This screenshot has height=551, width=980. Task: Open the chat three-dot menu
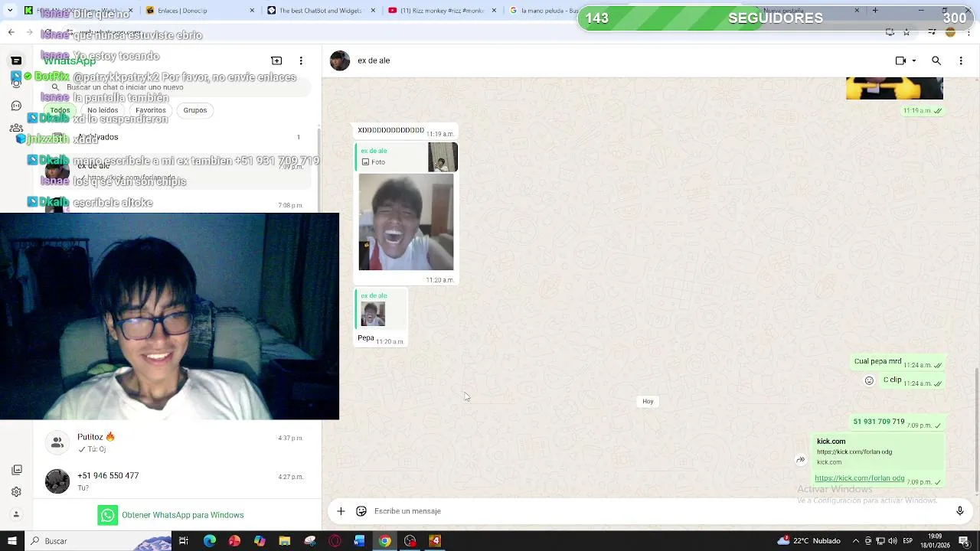pos(961,60)
